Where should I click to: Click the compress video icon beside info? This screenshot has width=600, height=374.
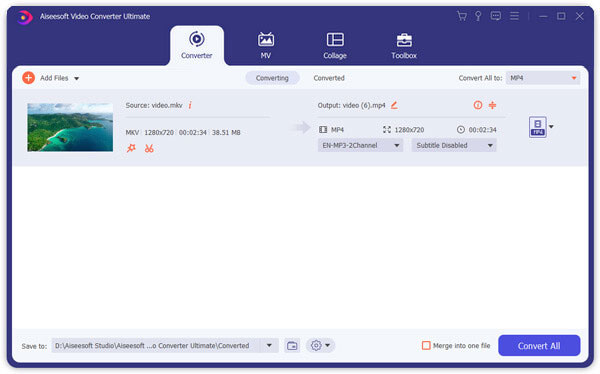pos(492,105)
